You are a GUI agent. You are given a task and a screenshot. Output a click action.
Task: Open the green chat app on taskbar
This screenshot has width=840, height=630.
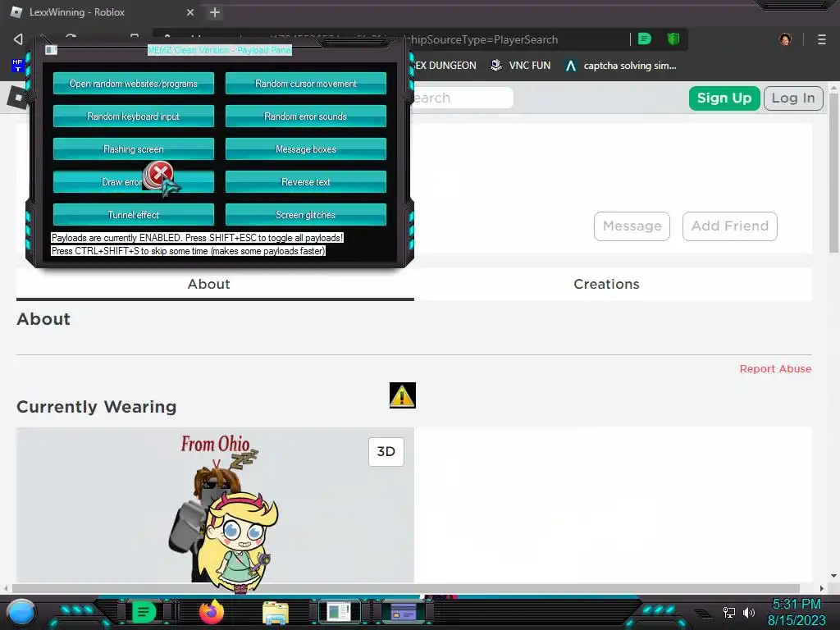pyautogui.click(x=144, y=612)
